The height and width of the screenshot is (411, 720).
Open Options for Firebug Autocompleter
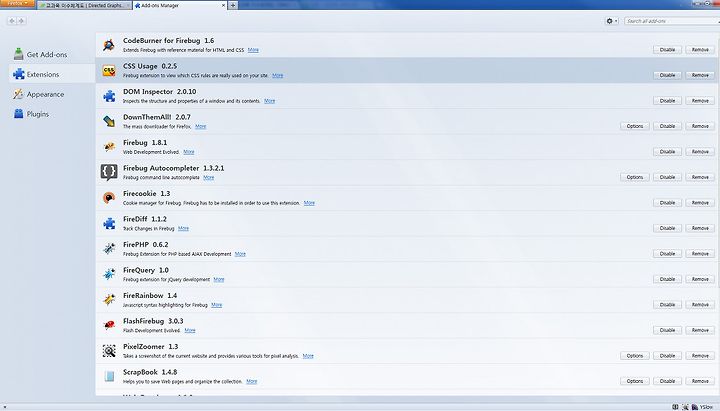(x=635, y=177)
